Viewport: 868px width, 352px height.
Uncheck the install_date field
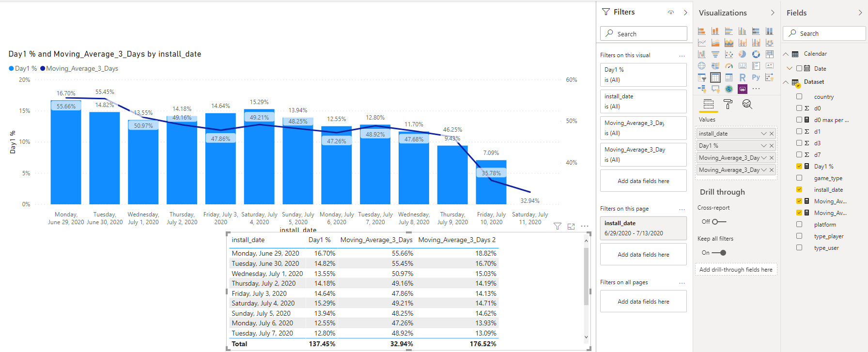799,189
